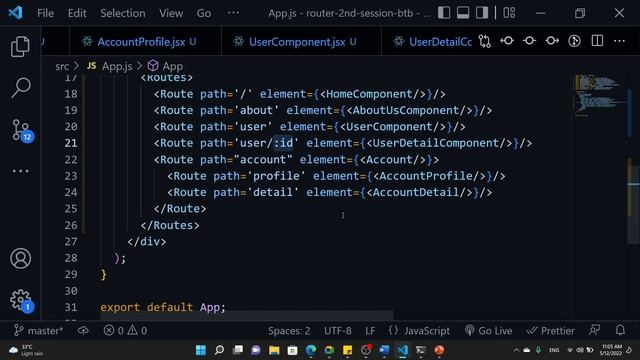Image resolution: width=640 pixels, height=360 pixels.
Task: Click line number 21 in gutter
Action: 71,143
